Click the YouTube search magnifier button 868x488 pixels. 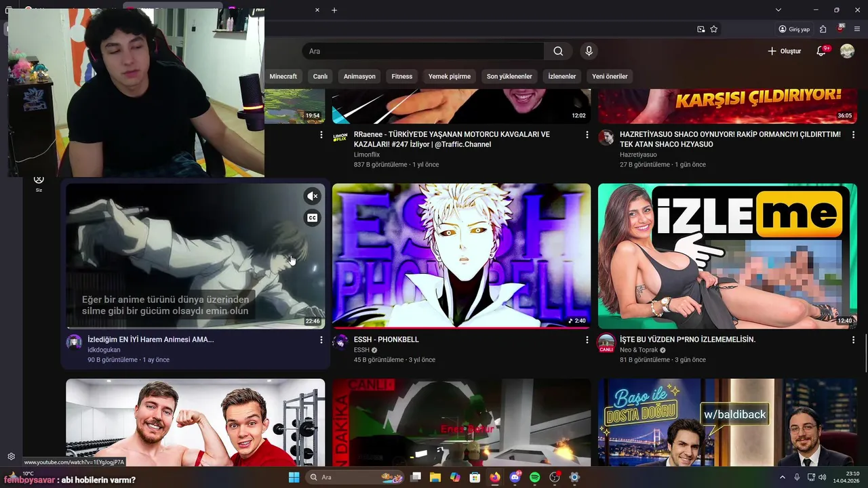click(x=558, y=51)
